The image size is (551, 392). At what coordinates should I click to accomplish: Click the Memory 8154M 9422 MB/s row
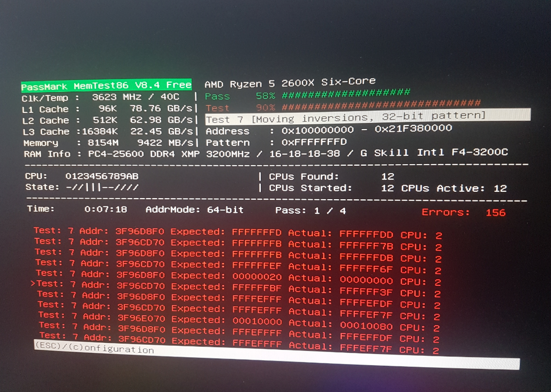(108, 143)
